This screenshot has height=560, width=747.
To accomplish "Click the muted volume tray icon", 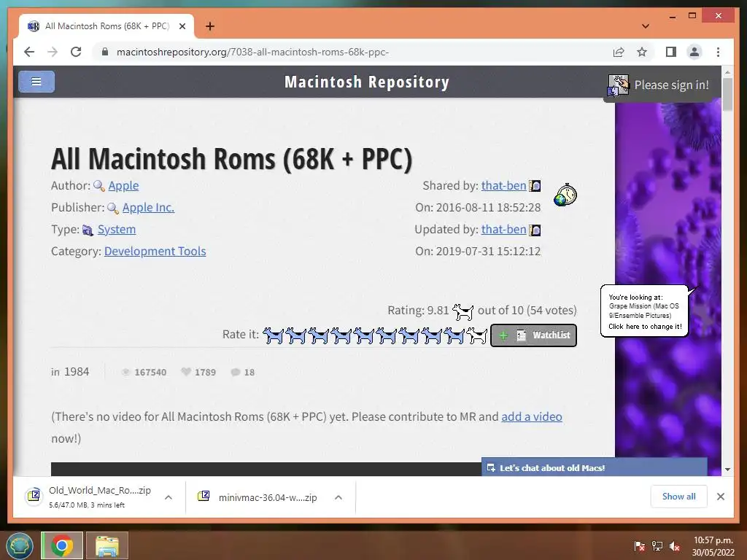I will coord(675,546).
